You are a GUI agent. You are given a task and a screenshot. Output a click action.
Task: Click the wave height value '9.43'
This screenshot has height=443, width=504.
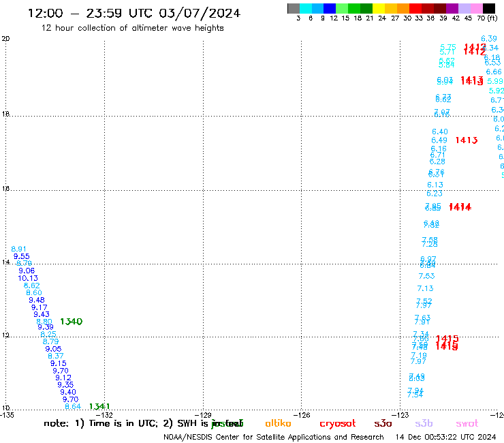point(42,314)
